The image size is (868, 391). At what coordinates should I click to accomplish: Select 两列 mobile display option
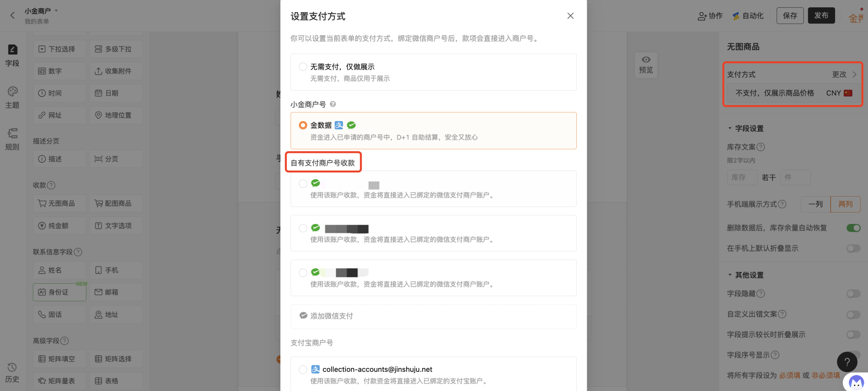[845, 204]
